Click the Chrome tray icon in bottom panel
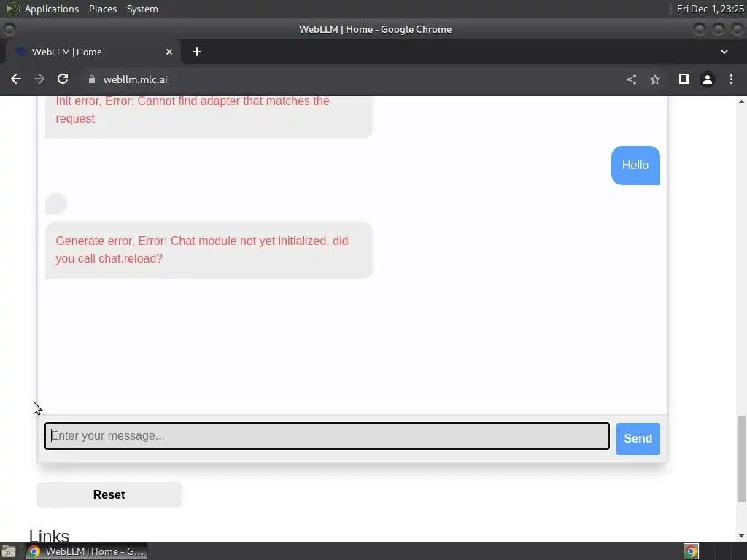Viewport: 747px width, 560px height. pyautogui.click(x=691, y=551)
